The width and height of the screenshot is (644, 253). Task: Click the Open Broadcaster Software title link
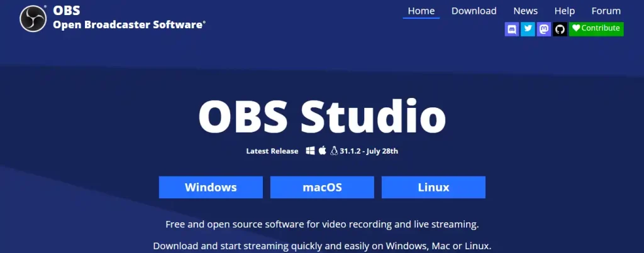click(129, 25)
